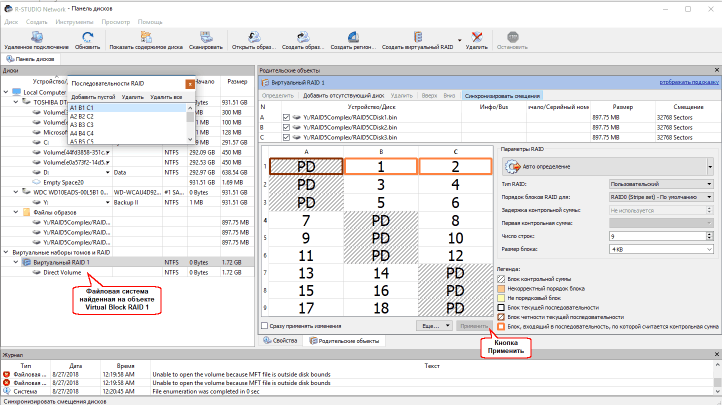The image size is (722, 405).
Task: Enable apply changes immediately checkbox
Action: 265,326
